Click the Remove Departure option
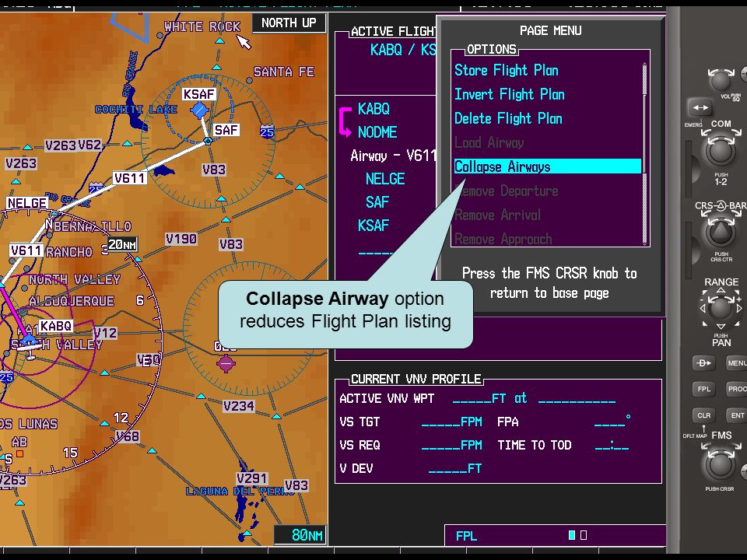The height and width of the screenshot is (560, 747). [x=506, y=191]
